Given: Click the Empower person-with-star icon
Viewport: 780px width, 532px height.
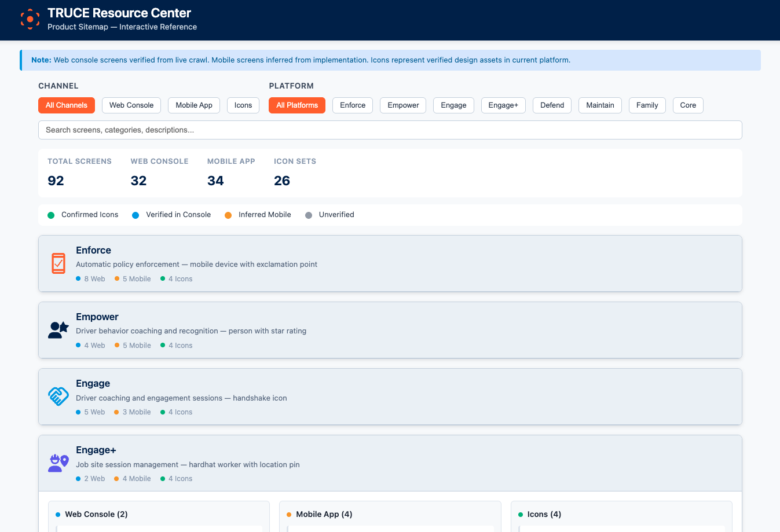Looking at the screenshot, I should pos(58,330).
